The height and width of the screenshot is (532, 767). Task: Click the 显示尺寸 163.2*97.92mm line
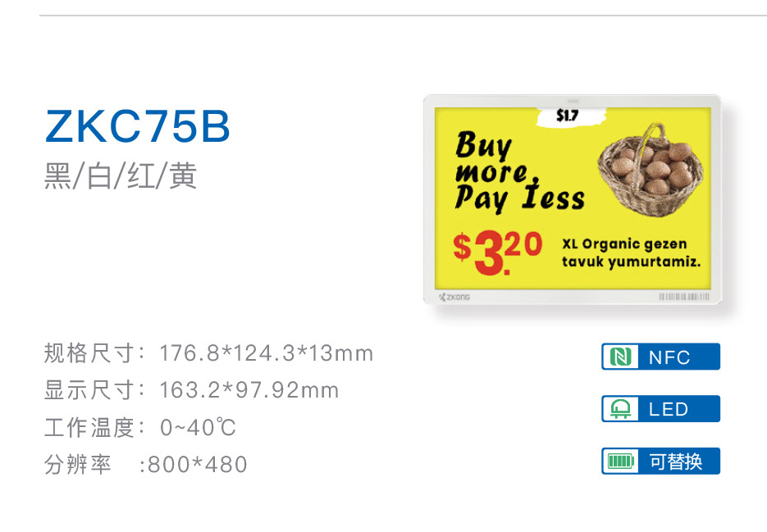pos(191,390)
